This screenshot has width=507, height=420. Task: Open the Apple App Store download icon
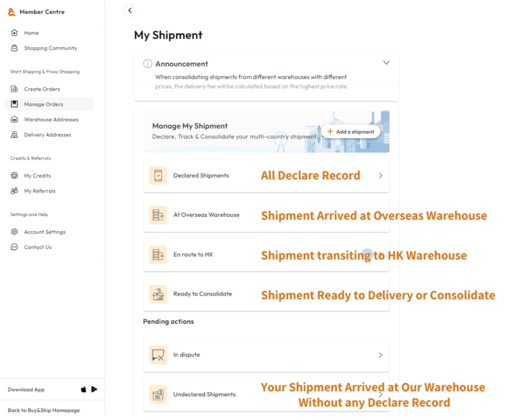pos(84,390)
